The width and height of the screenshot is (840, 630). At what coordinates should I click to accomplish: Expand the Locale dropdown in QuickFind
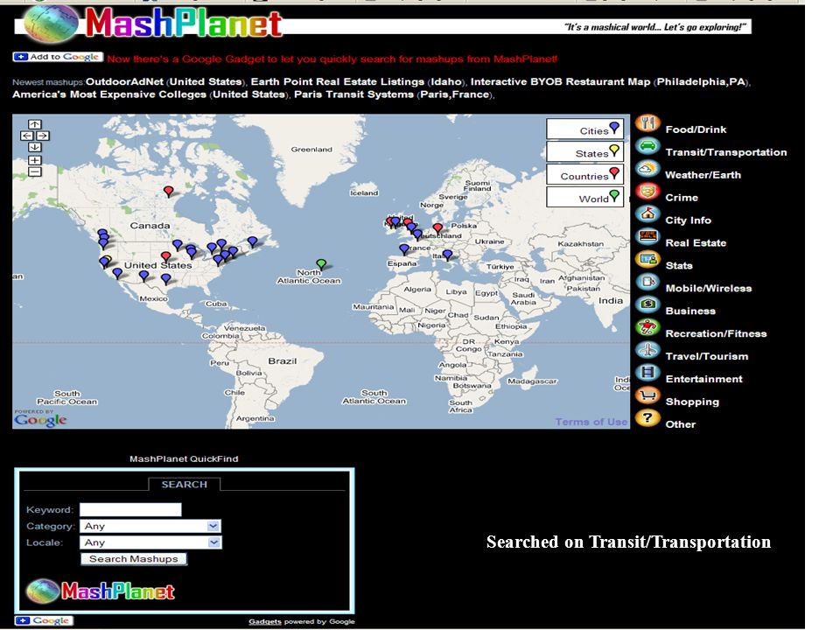150,542
